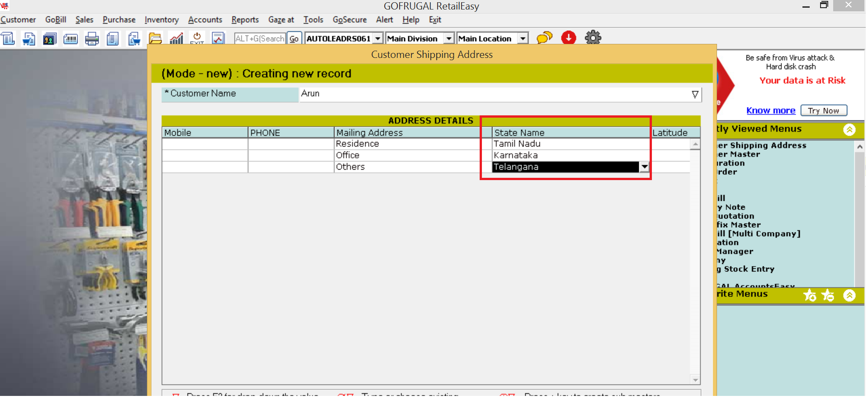Image resolution: width=868 pixels, height=400 pixels.
Task: Click the yellow chat bubbles icon
Action: click(x=544, y=38)
